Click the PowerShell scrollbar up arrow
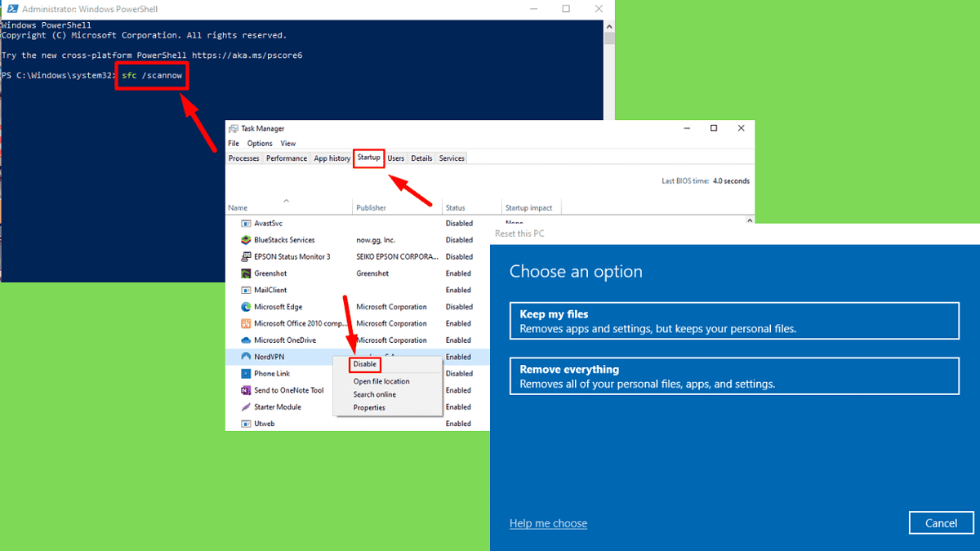The image size is (980, 551). coord(608,26)
